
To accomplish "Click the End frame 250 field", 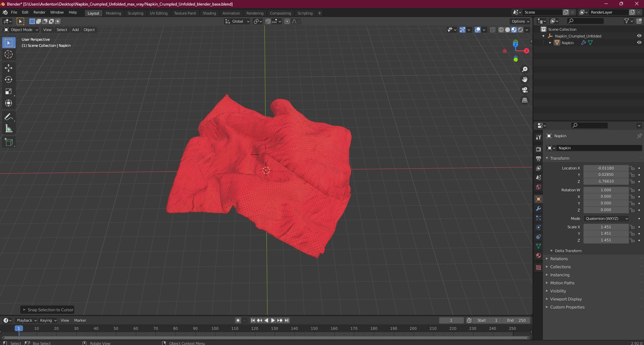I will [516, 321].
